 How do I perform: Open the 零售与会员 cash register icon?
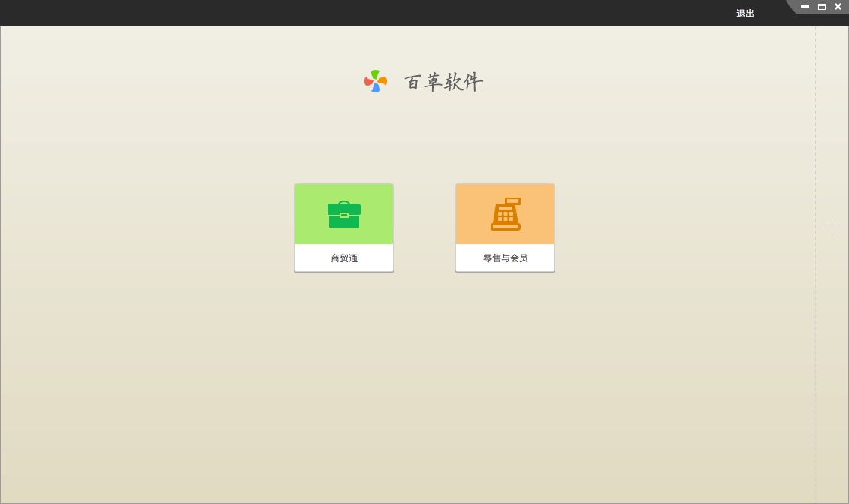pos(505,215)
